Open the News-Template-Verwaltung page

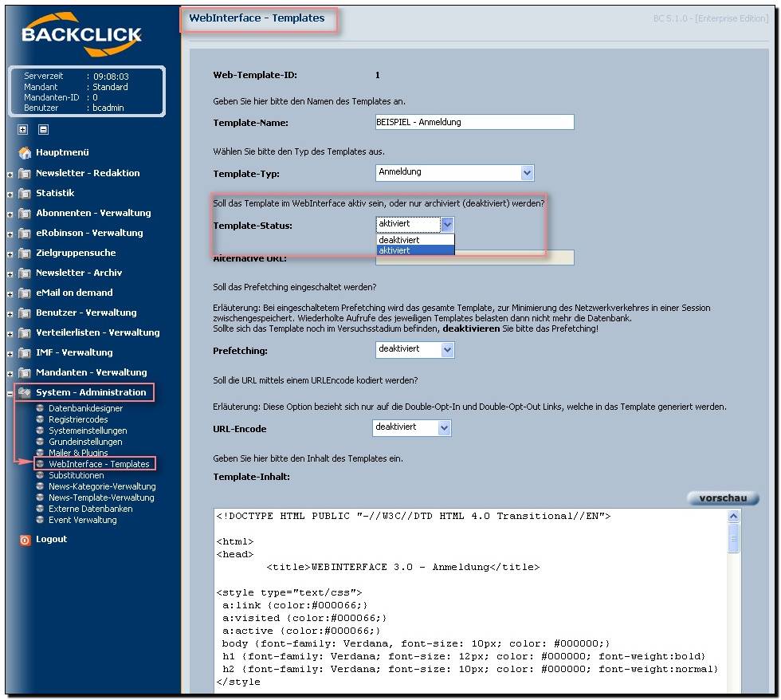(101, 497)
